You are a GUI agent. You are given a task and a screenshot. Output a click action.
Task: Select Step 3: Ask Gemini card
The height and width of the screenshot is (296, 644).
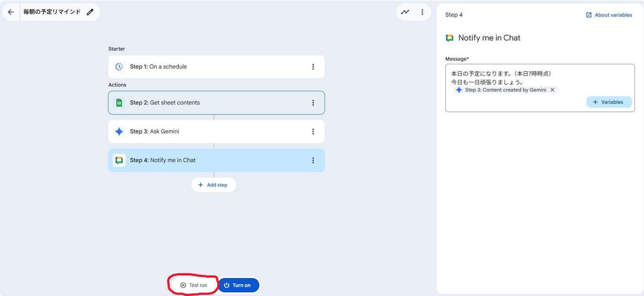(206, 132)
